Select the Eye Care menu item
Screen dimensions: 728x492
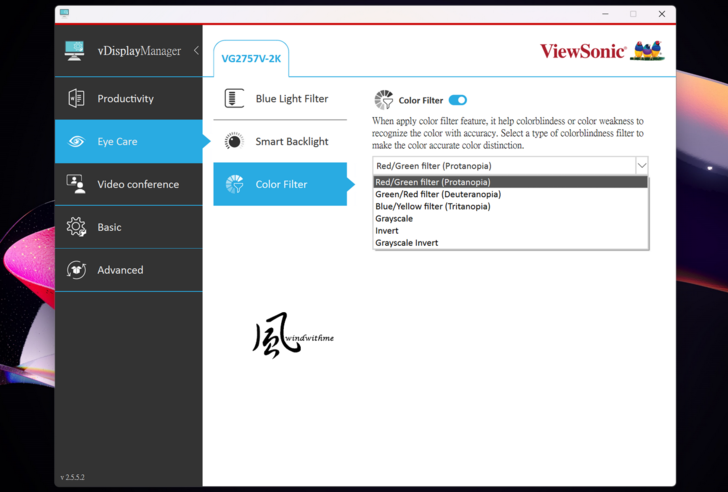(x=129, y=142)
